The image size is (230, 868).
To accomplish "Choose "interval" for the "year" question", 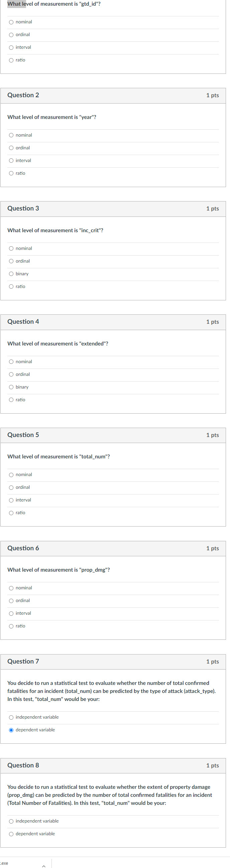I will pos(11,160).
